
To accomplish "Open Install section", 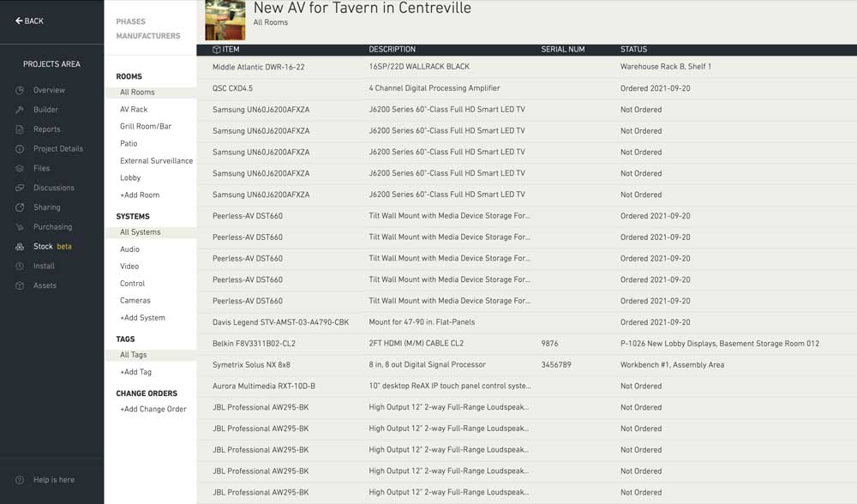I will 45,267.
